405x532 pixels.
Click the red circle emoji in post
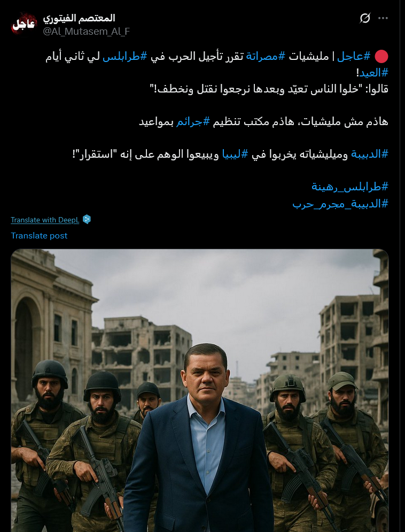(x=381, y=56)
